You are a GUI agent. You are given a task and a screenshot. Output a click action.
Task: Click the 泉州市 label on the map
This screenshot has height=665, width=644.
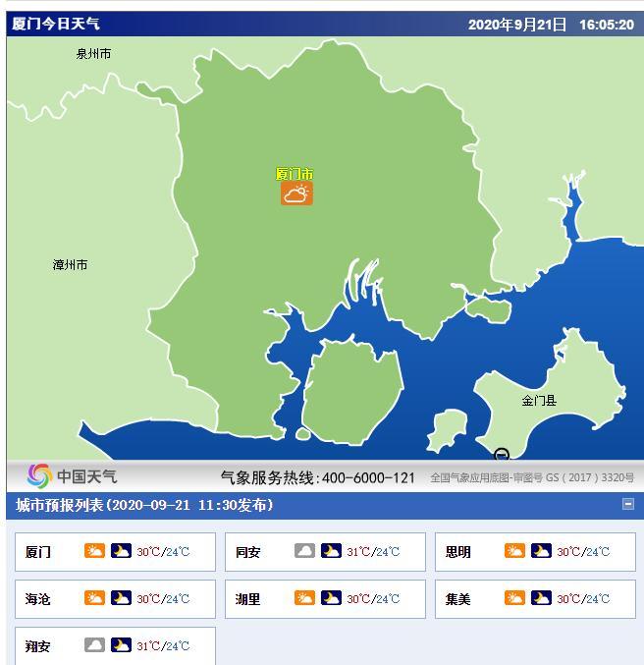coord(93,54)
